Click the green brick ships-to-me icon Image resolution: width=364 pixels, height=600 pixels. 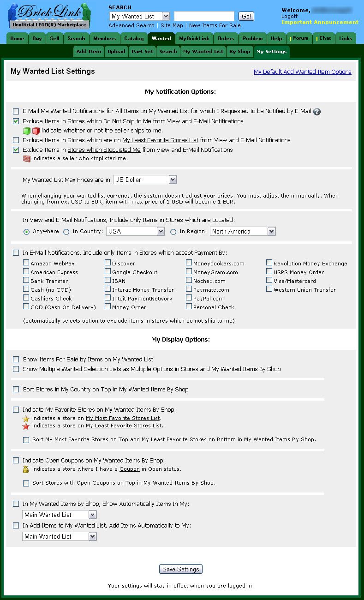[x=27, y=131]
